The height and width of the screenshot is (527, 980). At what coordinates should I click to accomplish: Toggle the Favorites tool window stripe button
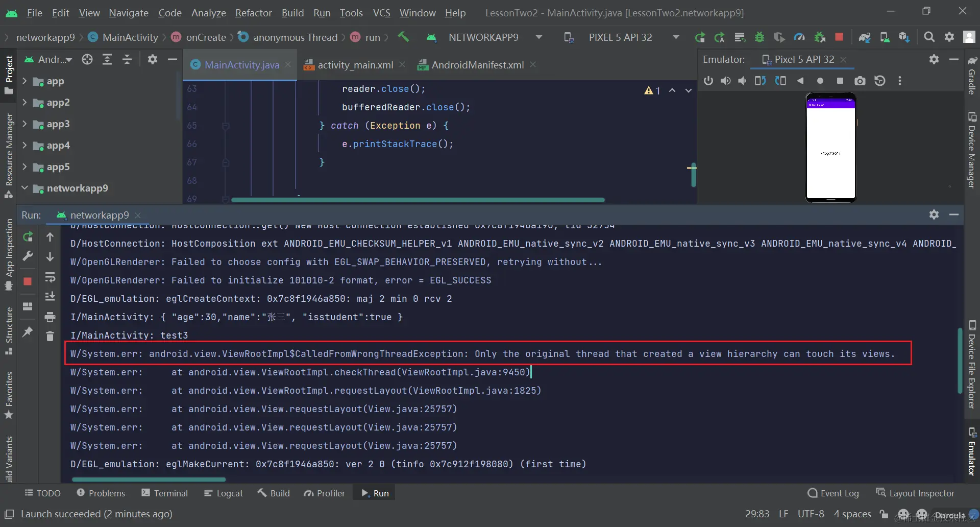pos(9,395)
